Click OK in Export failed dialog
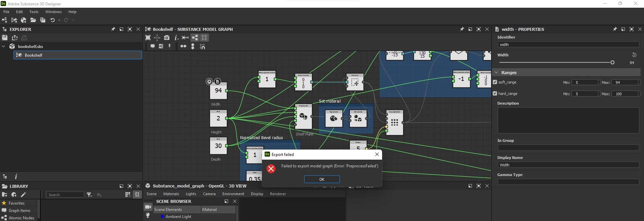The image size is (644, 221). [322, 179]
